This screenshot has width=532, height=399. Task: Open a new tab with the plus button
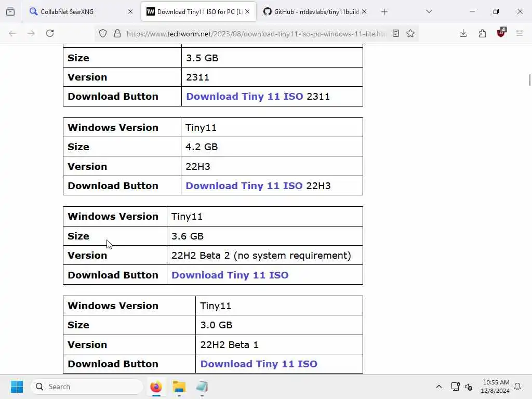click(x=384, y=12)
